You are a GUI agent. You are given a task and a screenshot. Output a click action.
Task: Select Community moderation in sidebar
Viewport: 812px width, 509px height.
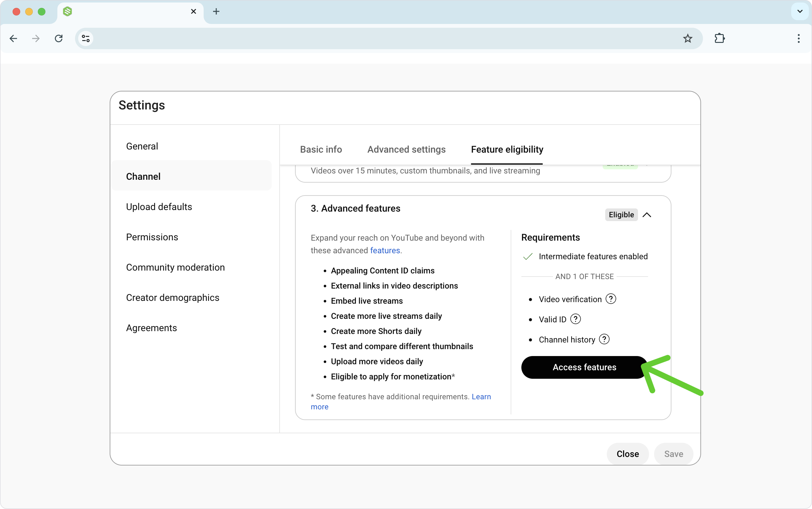click(175, 267)
